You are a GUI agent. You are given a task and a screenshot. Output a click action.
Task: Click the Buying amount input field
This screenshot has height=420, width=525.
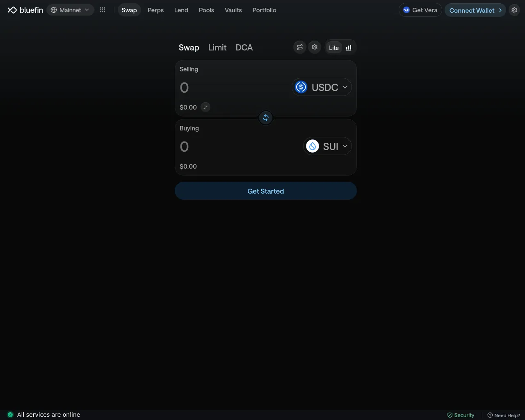point(240,146)
